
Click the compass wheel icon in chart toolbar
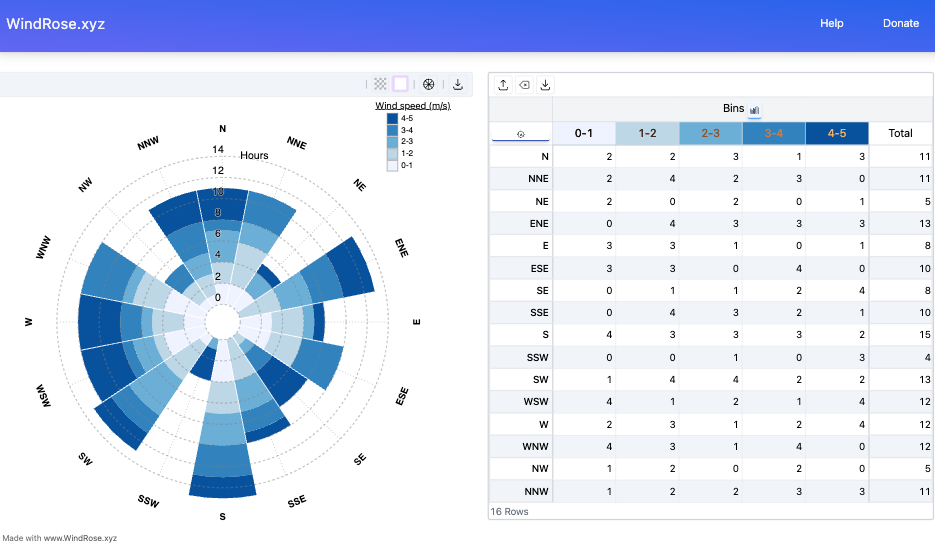click(x=429, y=85)
